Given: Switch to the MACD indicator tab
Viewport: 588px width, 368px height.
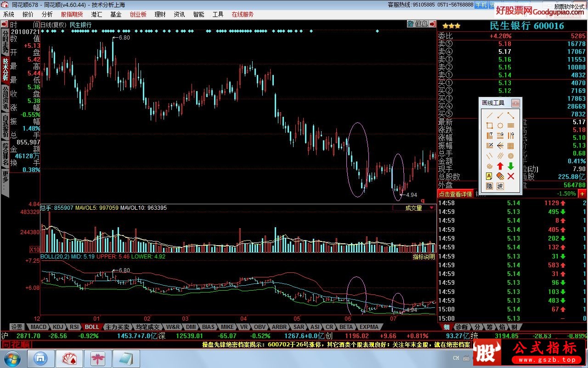Looking at the screenshot, I should [x=39, y=327].
